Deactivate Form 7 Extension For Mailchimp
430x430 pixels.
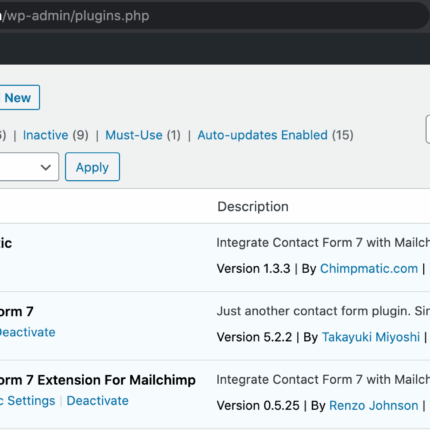click(97, 401)
